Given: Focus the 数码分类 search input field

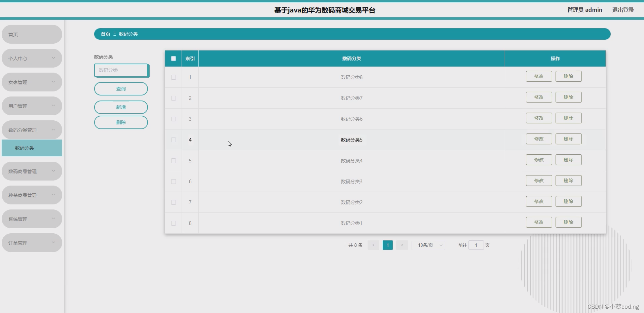Looking at the screenshot, I should point(121,70).
